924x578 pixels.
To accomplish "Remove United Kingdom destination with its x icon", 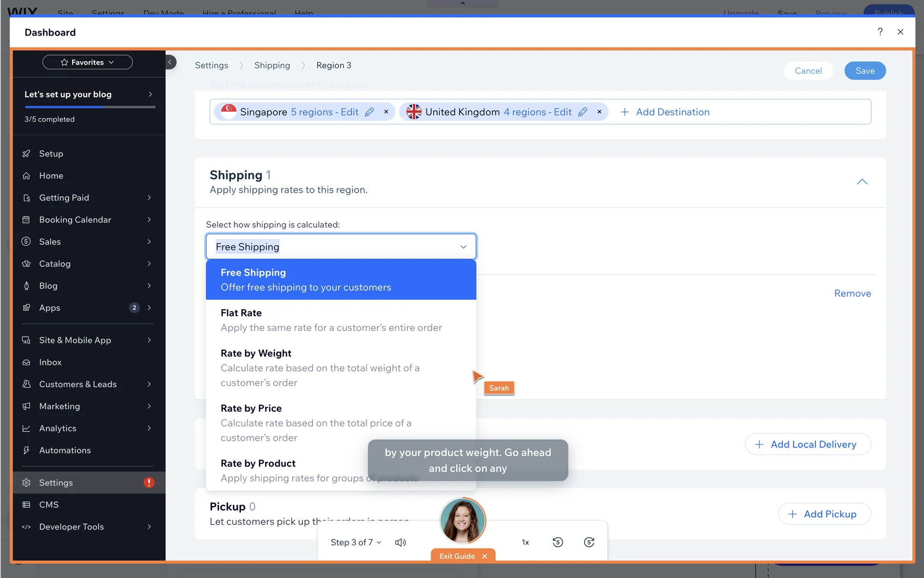I will 599,112.
